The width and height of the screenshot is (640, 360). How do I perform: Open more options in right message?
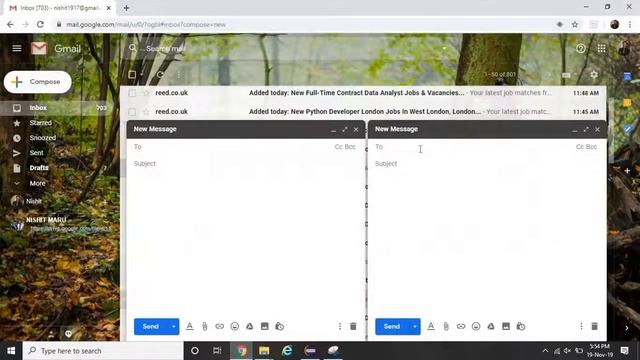click(581, 327)
